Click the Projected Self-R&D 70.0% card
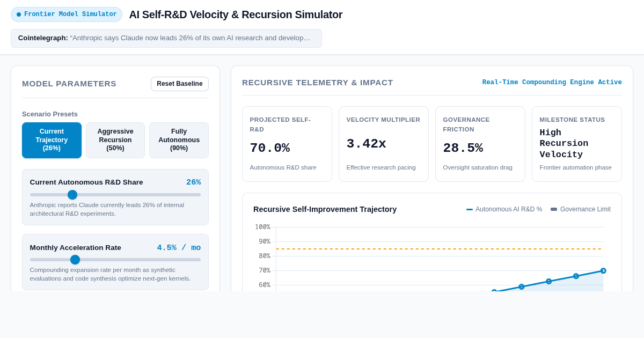The image size is (644, 338). click(x=287, y=144)
